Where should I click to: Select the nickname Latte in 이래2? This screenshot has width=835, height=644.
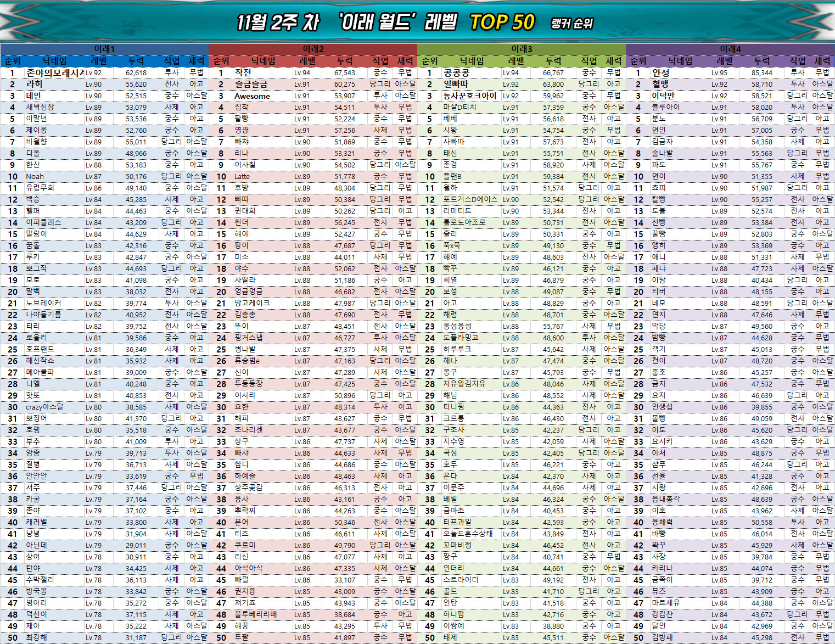point(242,177)
